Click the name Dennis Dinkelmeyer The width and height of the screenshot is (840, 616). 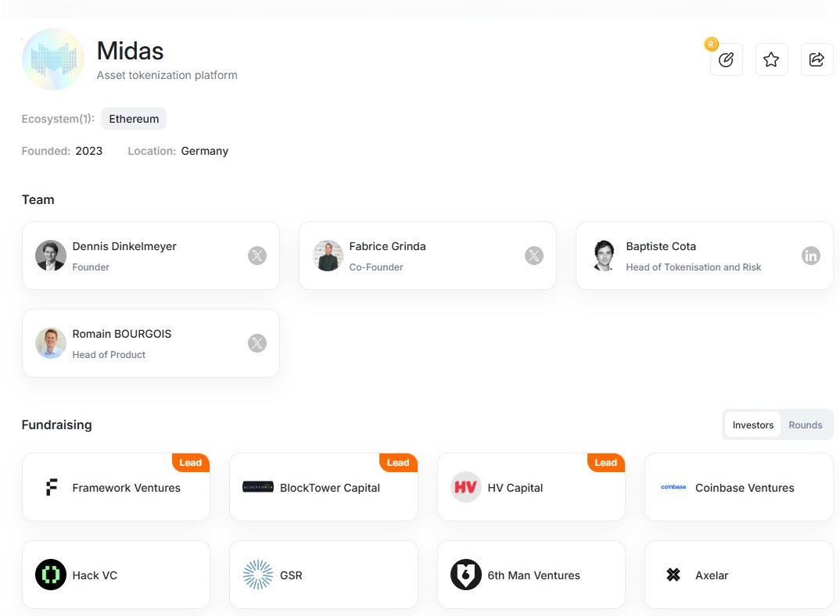pyautogui.click(x=124, y=246)
